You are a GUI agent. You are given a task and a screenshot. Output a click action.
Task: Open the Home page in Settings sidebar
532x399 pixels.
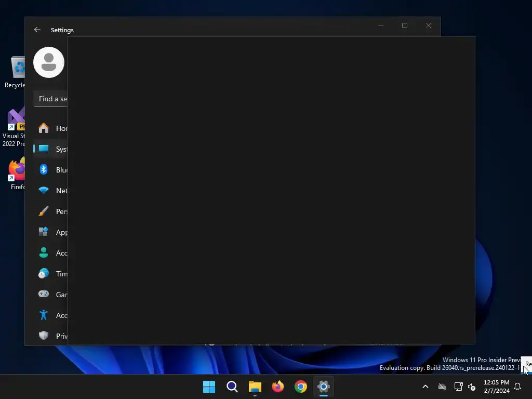tap(50, 128)
